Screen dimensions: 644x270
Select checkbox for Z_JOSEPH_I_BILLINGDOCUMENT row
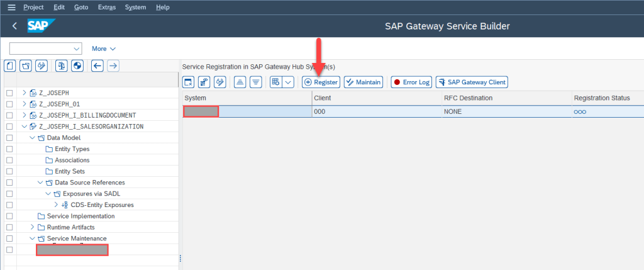(9, 115)
